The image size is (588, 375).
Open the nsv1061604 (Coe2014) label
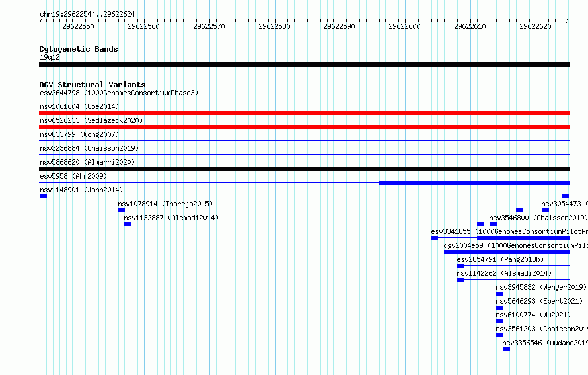[x=79, y=106]
